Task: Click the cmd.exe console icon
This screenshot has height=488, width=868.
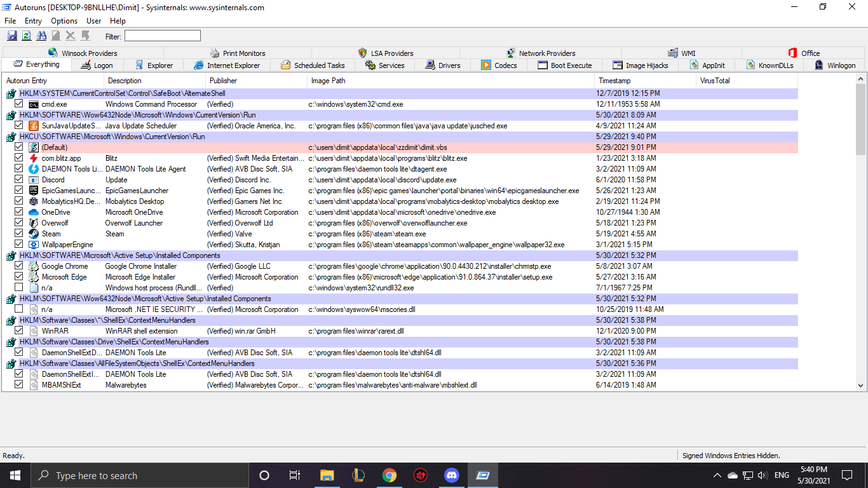Action: [x=34, y=104]
